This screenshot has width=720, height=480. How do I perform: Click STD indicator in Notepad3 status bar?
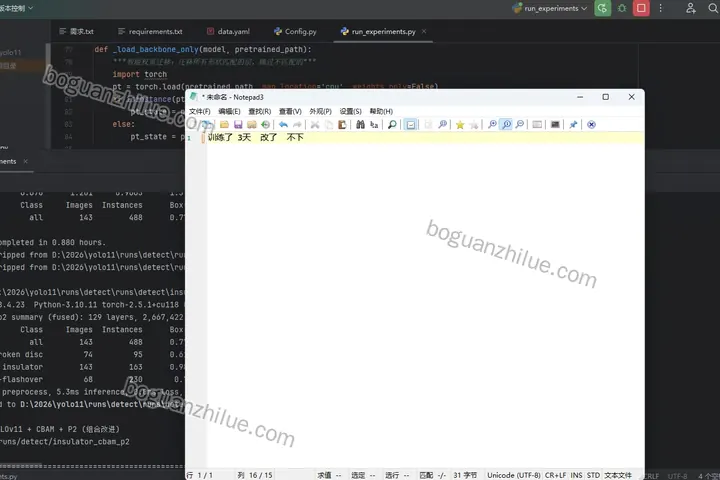click(x=593, y=475)
